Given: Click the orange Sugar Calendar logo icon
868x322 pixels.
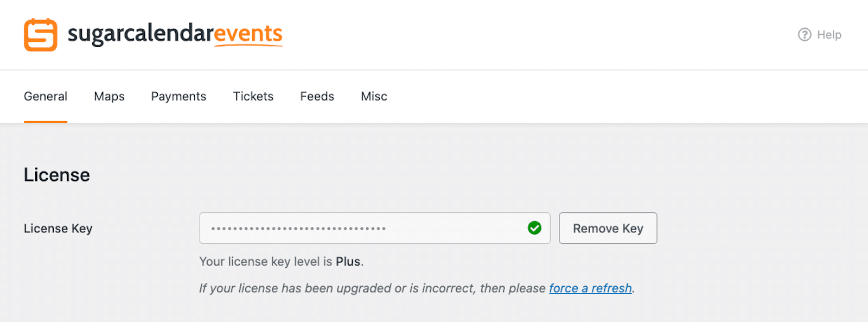Looking at the screenshot, I should click(x=41, y=35).
